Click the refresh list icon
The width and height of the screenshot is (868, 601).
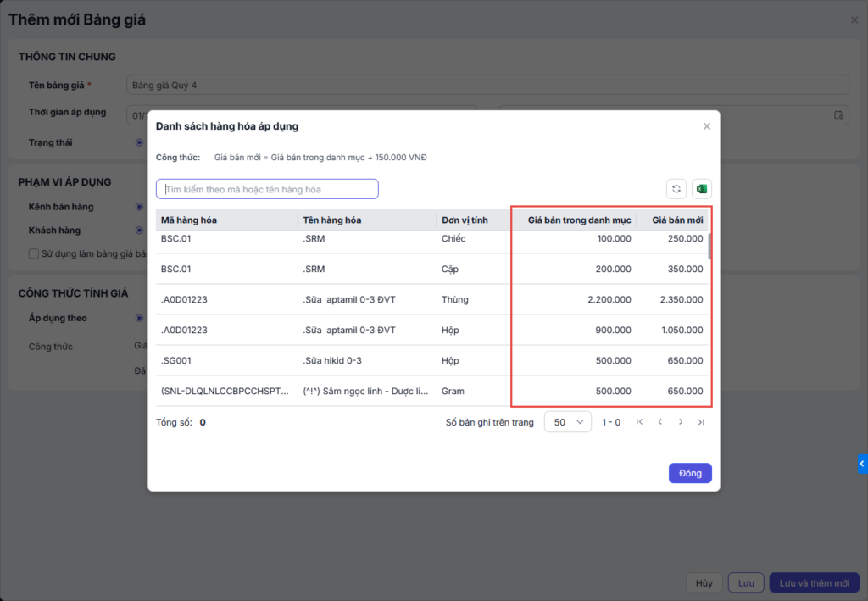pos(676,189)
